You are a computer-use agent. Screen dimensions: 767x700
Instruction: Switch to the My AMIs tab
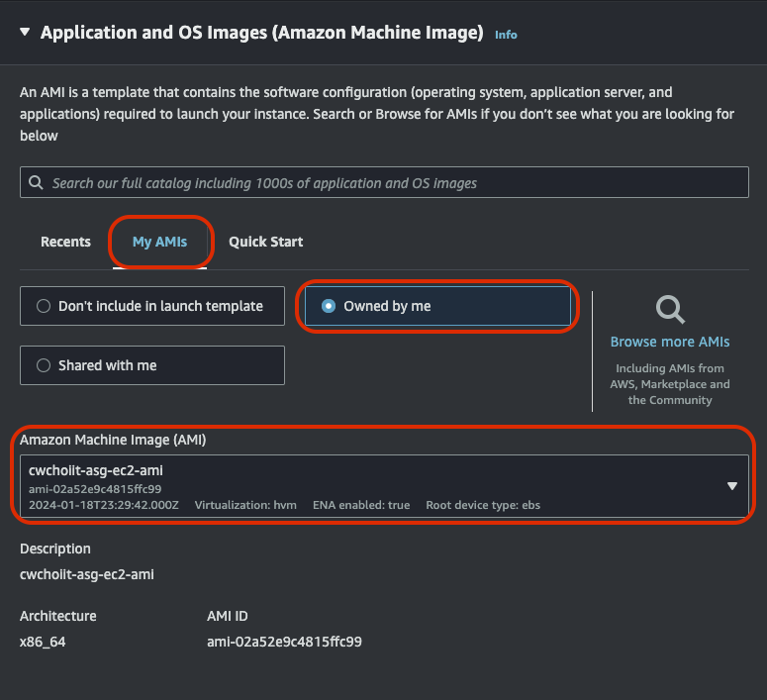click(160, 242)
